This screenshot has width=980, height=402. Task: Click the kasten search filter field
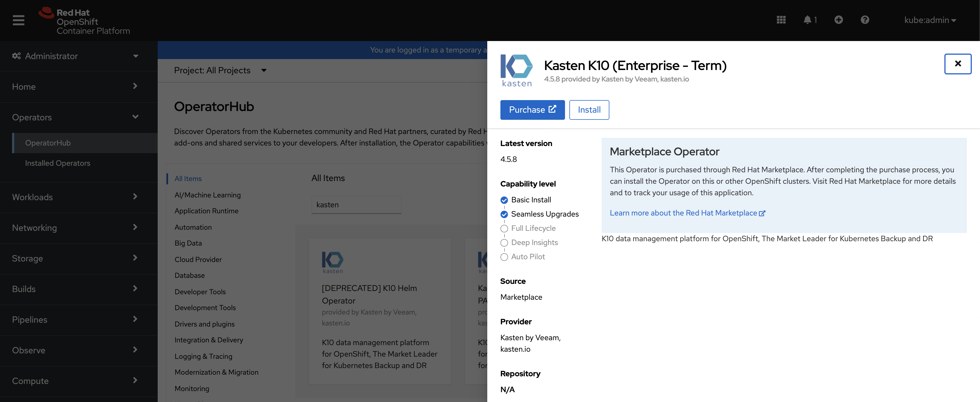tap(356, 205)
